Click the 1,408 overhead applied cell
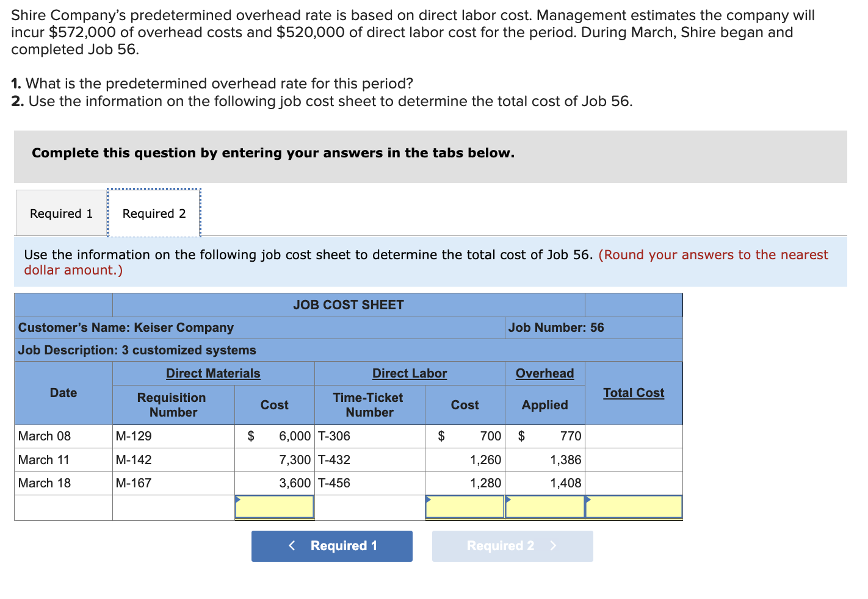Screen dimensions: 868x599 (545, 483)
